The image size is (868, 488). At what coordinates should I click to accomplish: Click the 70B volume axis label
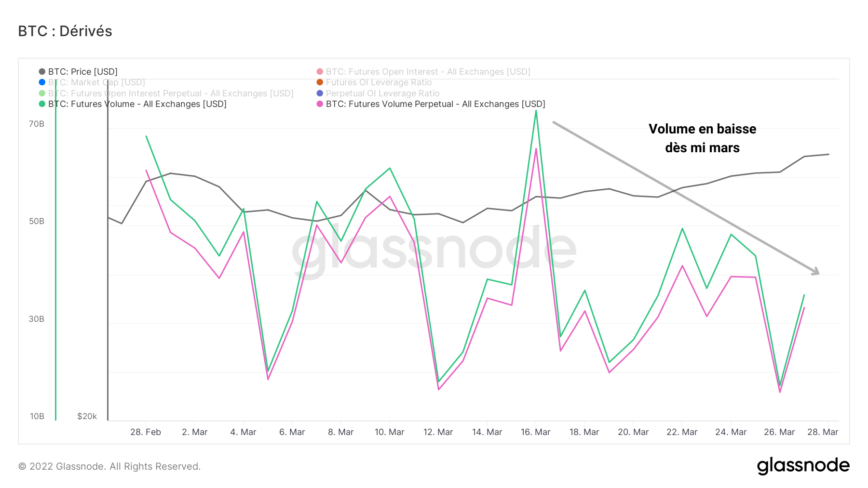[37, 124]
